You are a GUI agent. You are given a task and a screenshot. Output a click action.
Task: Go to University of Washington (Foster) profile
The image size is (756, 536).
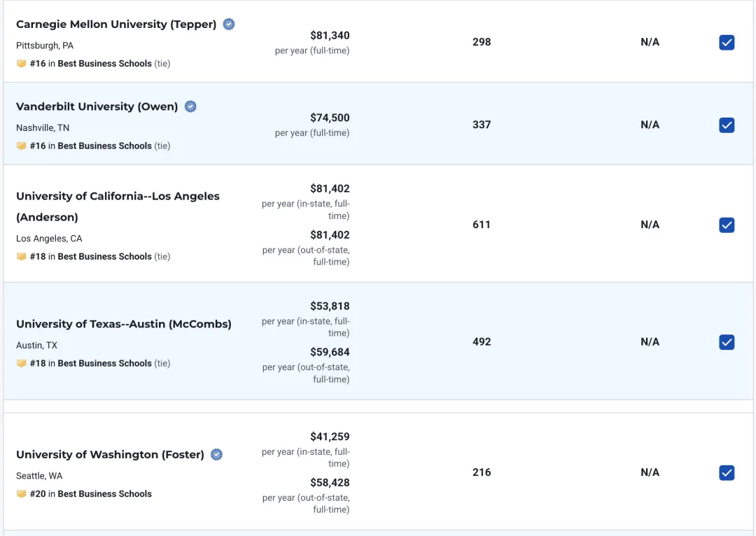pyautogui.click(x=110, y=455)
